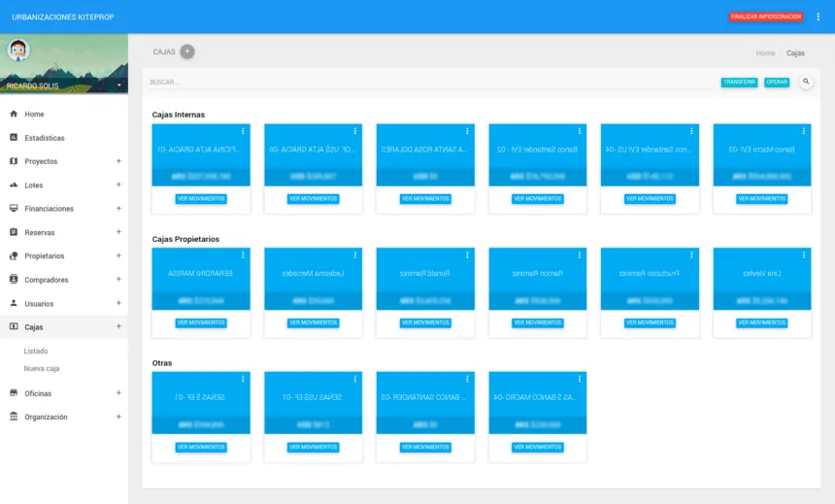The width and height of the screenshot is (835, 504).
Task: Click the Urbanizaciones Kiteprop title
Action: (x=63, y=17)
